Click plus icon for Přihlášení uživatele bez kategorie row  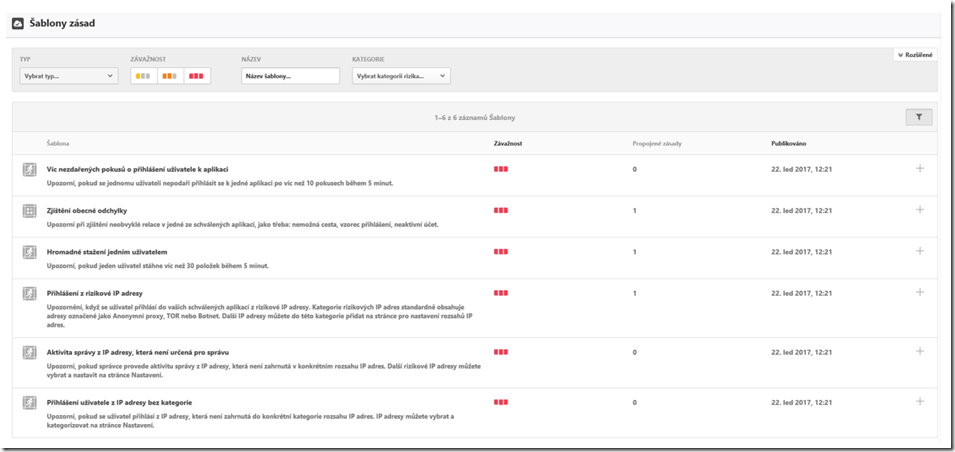(x=920, y=401)
